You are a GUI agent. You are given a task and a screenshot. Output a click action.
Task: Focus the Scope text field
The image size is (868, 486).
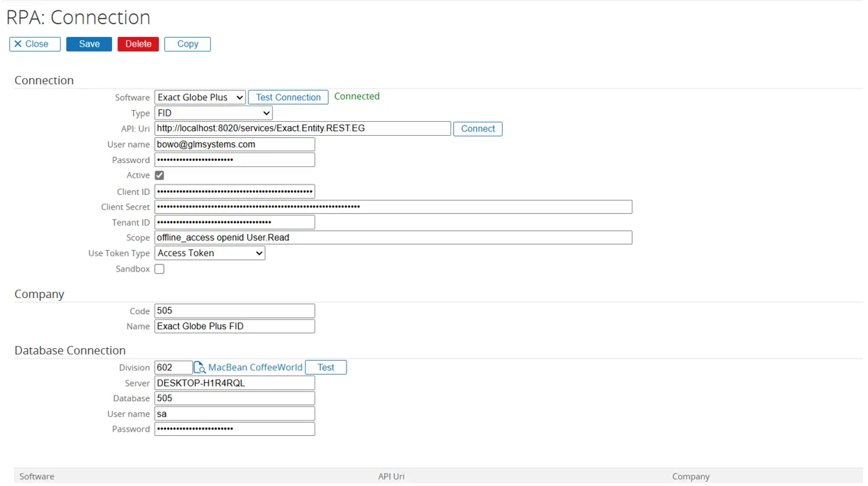[393, 238]
